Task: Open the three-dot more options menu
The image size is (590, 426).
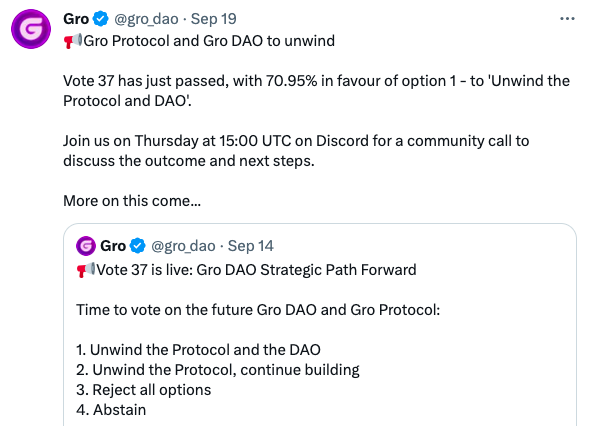Action: tap(567, 18)
